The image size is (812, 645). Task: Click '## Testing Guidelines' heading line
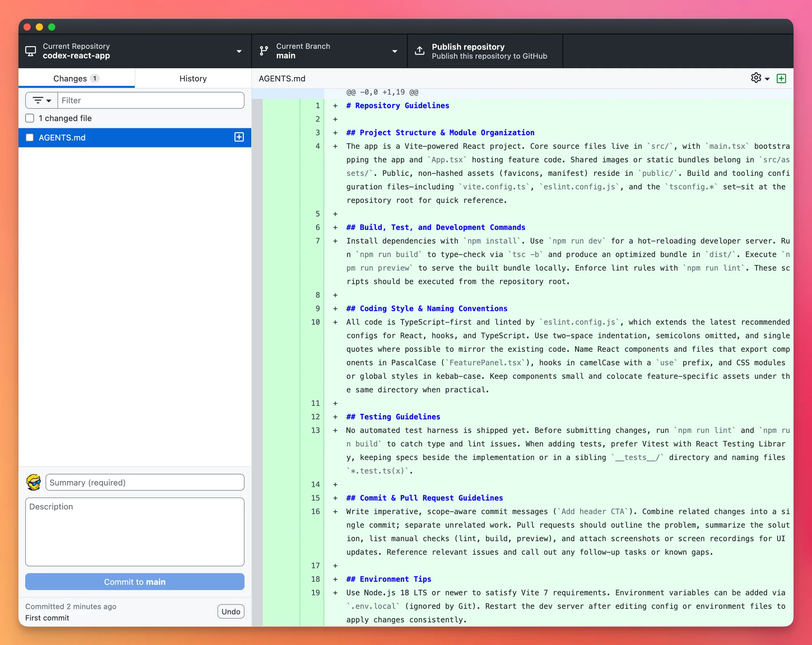pyautogui.click(x=393, y=417)
